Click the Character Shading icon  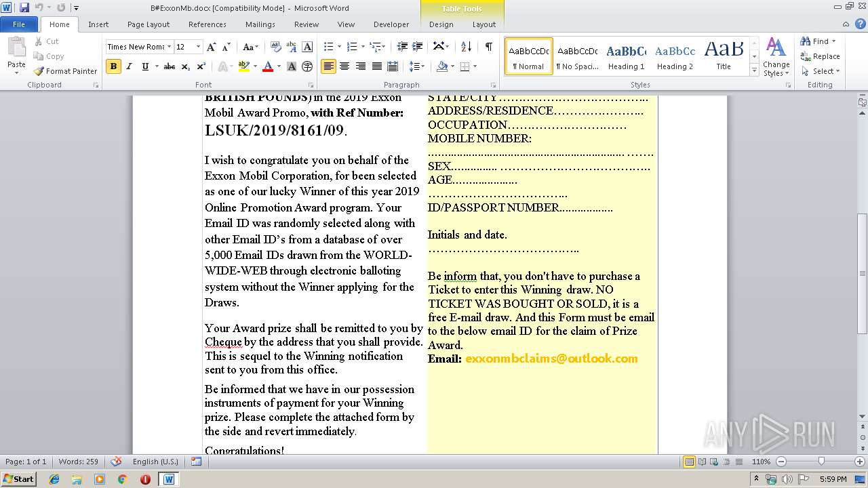click(x=292, y=66)
